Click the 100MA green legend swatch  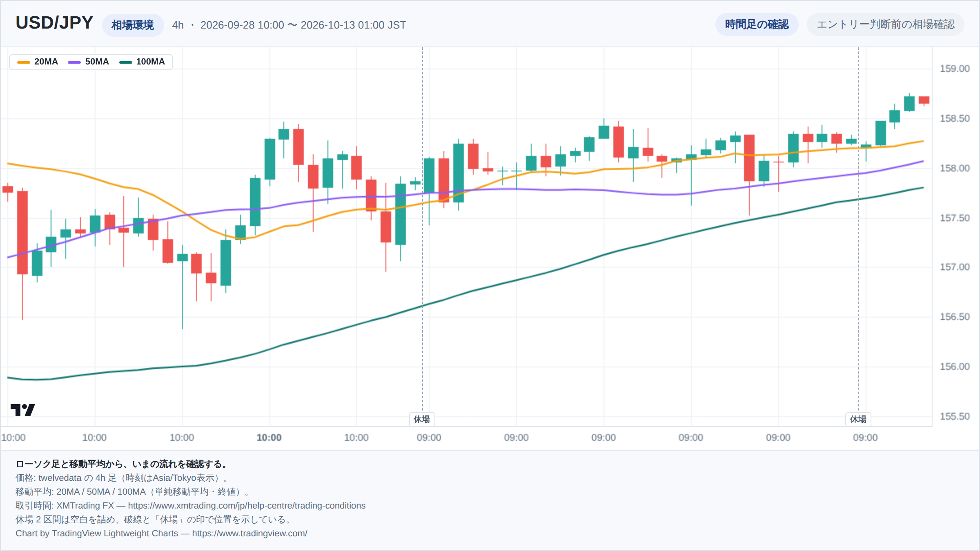(125, 62)
